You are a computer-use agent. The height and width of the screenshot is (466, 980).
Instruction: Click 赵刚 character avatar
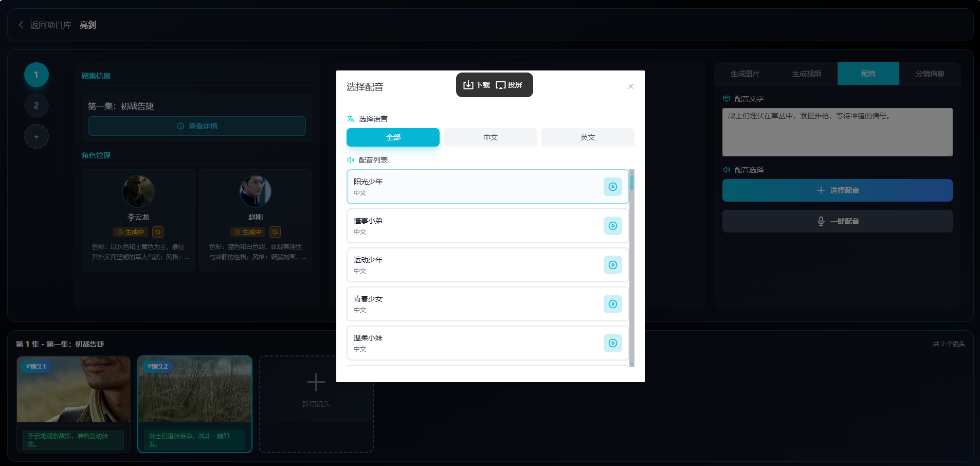click(x=255, y=191)
